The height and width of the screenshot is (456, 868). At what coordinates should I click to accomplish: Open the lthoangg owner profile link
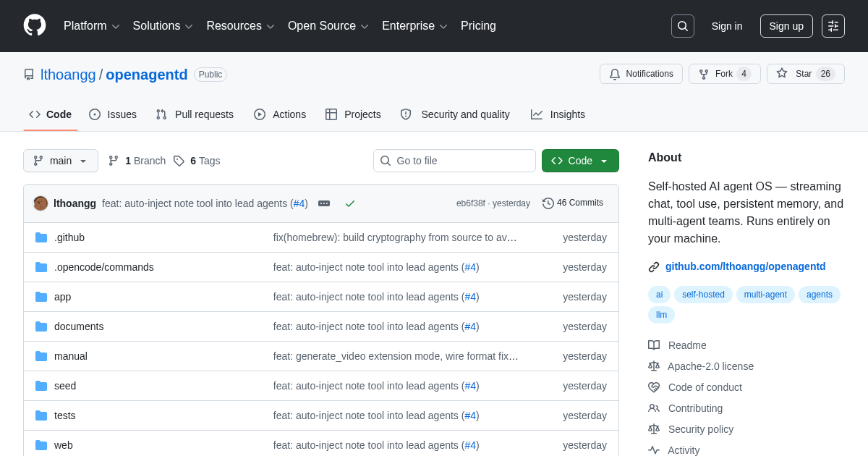click(x=68, y=75)
